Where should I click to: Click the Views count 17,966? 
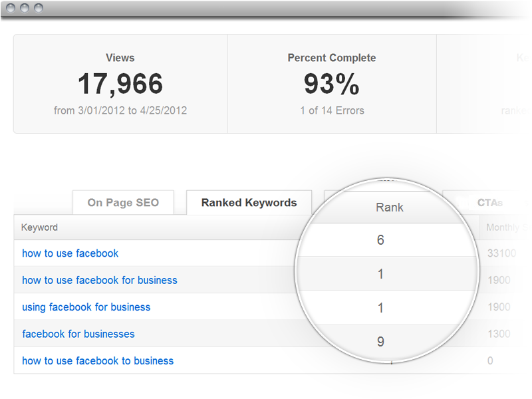pyautogui.click(x=120, y=84)
